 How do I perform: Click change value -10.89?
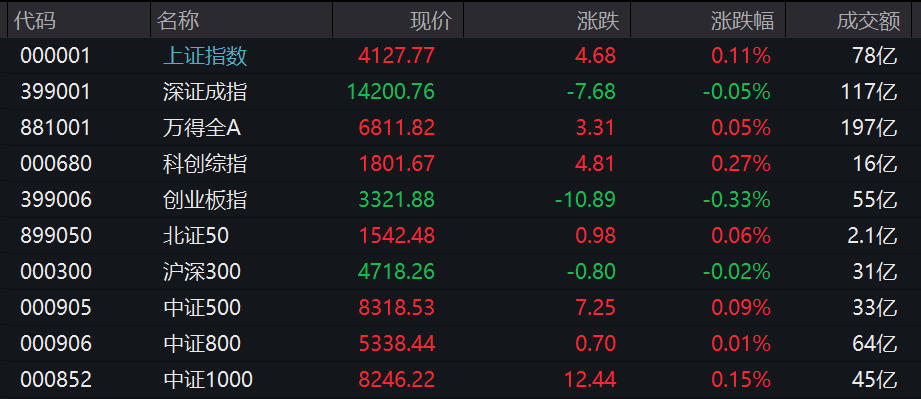click(585, 200)
